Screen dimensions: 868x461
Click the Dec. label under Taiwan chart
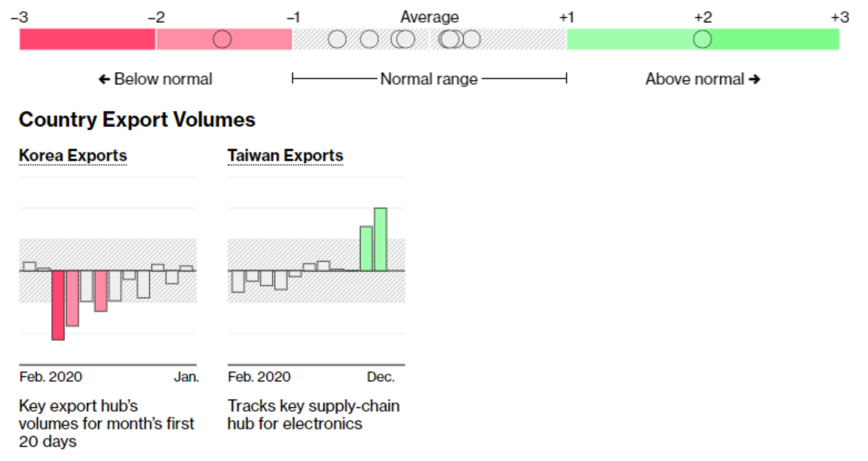click(381, 377)
